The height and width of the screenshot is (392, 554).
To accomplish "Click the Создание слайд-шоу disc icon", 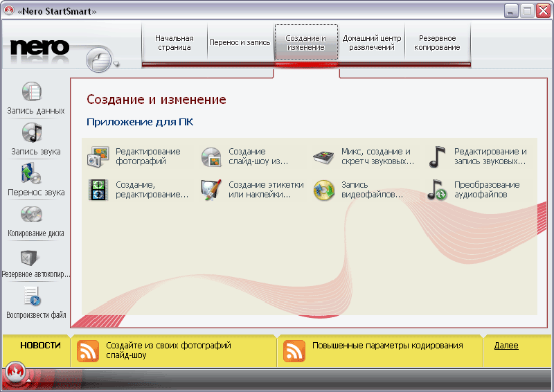I will coord(211,157).
